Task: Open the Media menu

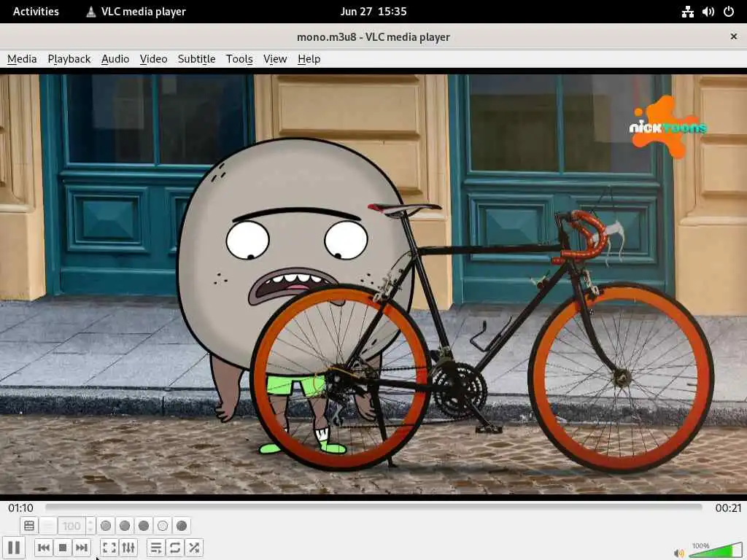Action: [22, 59]
